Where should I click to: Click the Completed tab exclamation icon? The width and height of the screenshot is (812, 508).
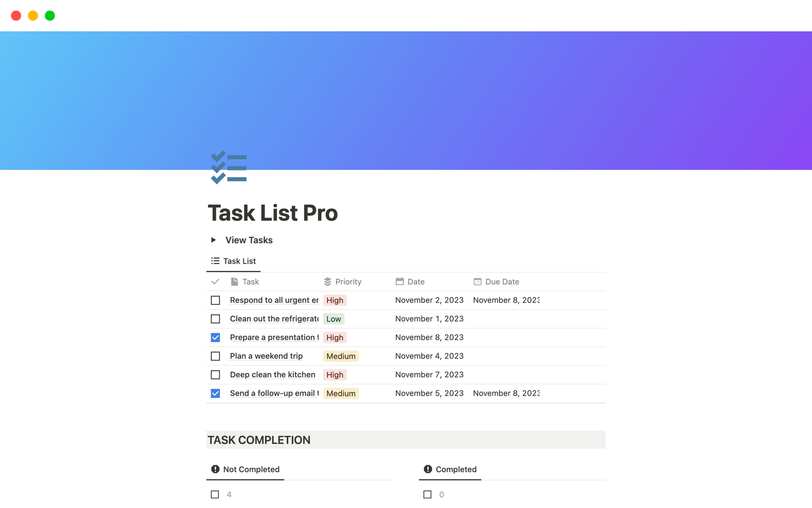click(x=428, y=469)
